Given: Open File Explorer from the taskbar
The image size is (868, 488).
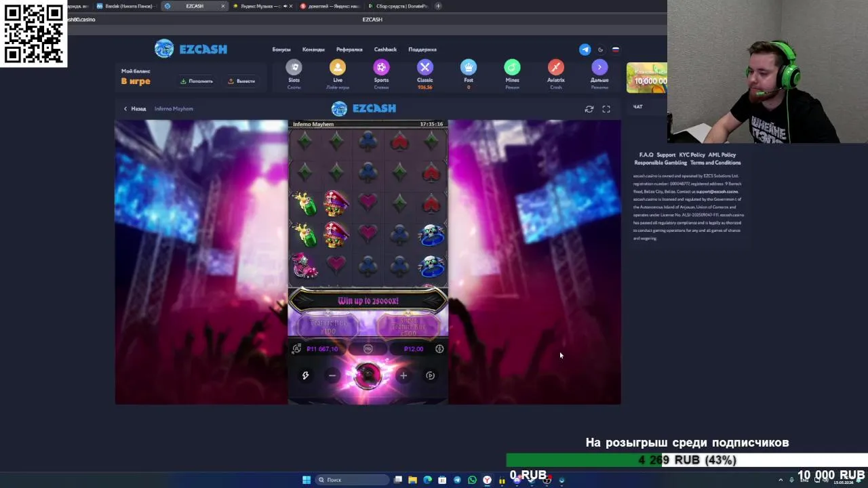Looking at the screenshot, I should (412, 480).
